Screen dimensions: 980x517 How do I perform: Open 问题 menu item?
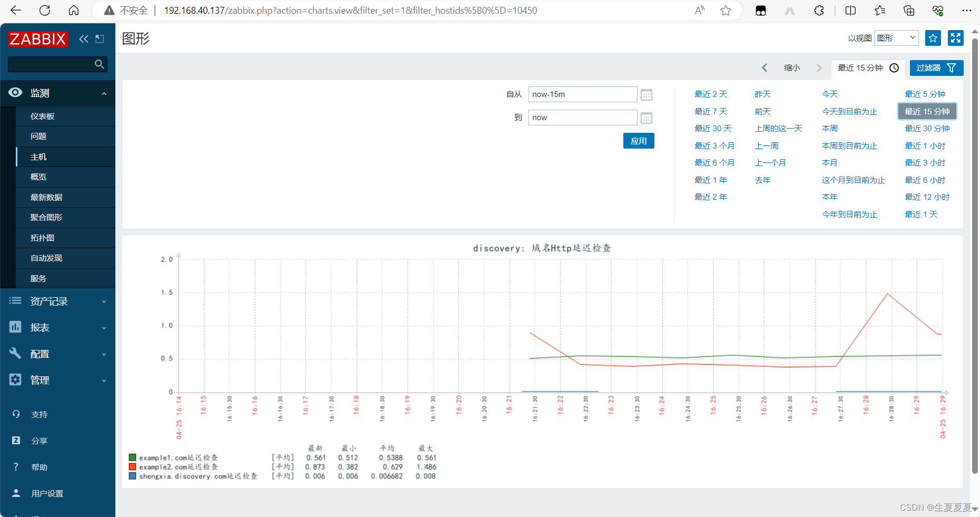65,136
